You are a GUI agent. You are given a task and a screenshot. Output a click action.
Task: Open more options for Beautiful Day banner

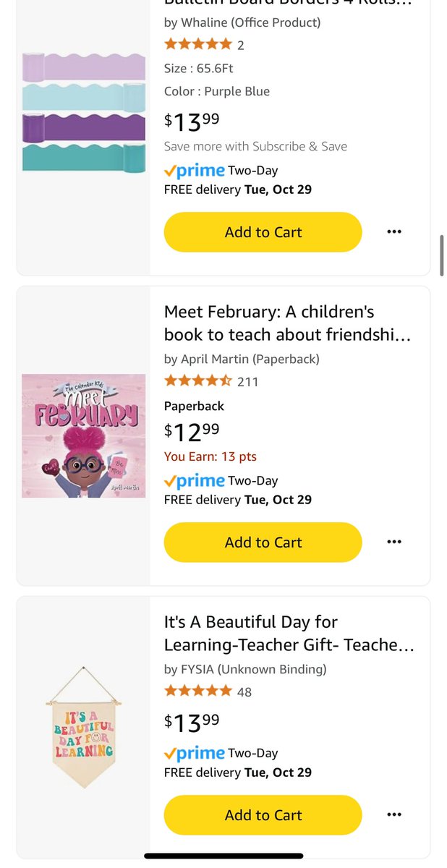(393, 814)
